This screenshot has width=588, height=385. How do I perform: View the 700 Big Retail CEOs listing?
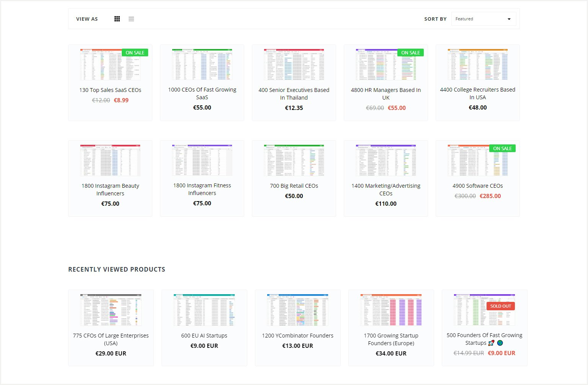[x=294, y=185]
